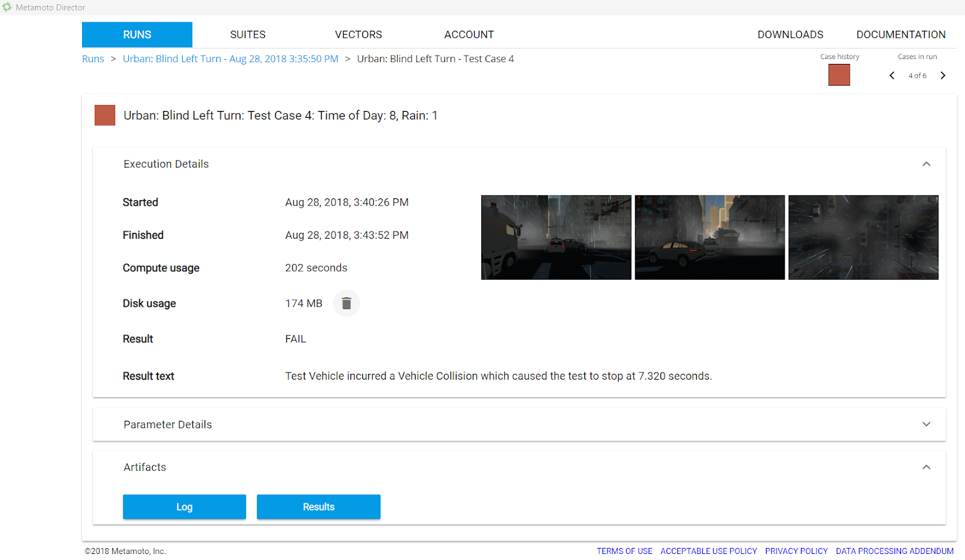Switch to the SUITES tab
Screen dimensions: 965x560
pos(248,35)
